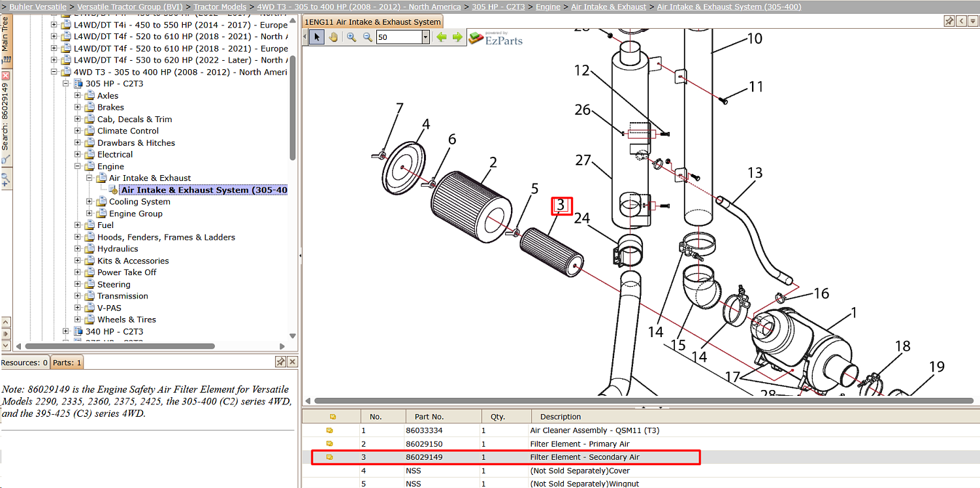Viewport: 980px width, 488px height.
Task: Follow the Buhler Versatile breadcrumb link
Action: (x=38, y=7)
